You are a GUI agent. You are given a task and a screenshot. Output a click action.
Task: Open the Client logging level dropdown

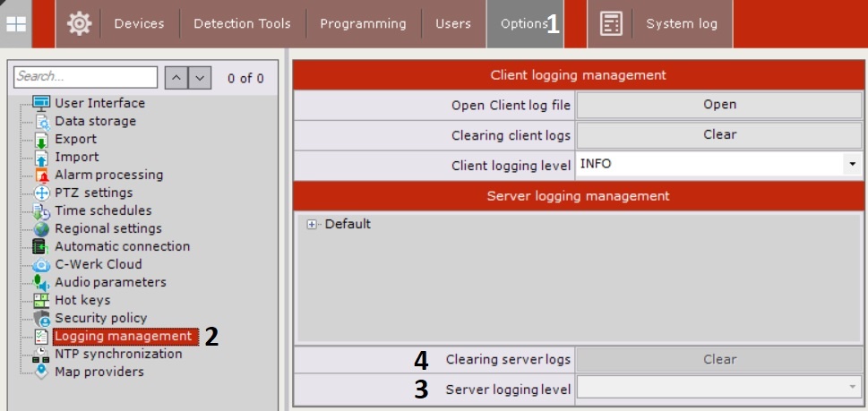pos(848,165)
